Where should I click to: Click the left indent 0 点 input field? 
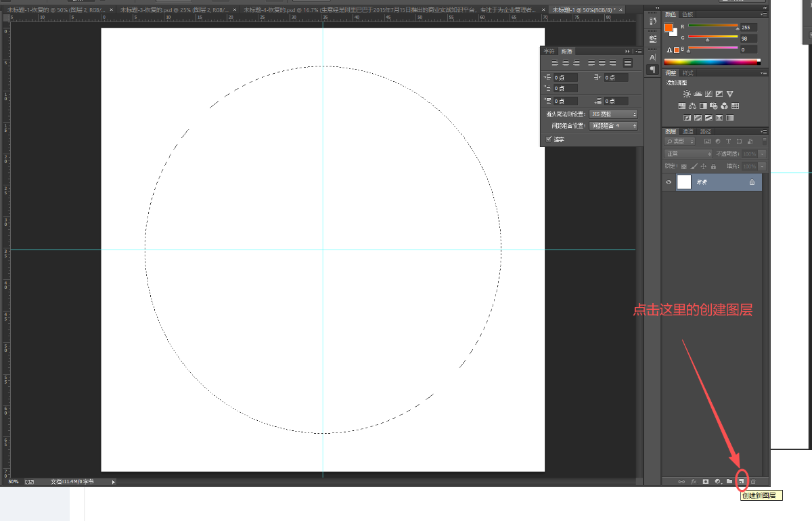point(565,78)
